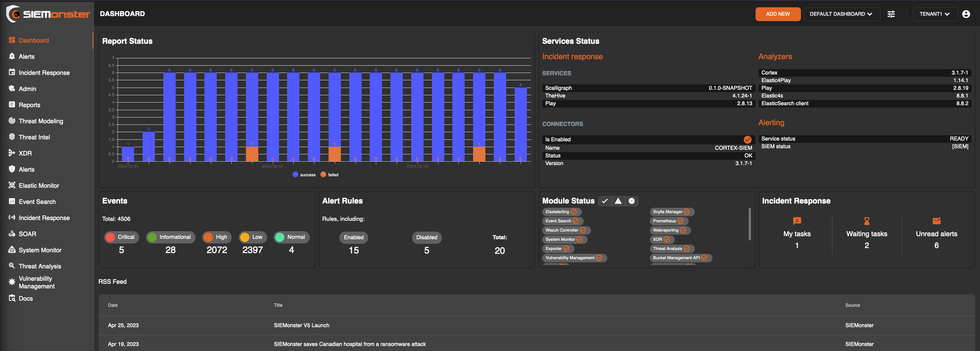Viewport: 980px width, 351px height.
Task: Click the Threat Intel icon
Action: (x=12, y=137)
